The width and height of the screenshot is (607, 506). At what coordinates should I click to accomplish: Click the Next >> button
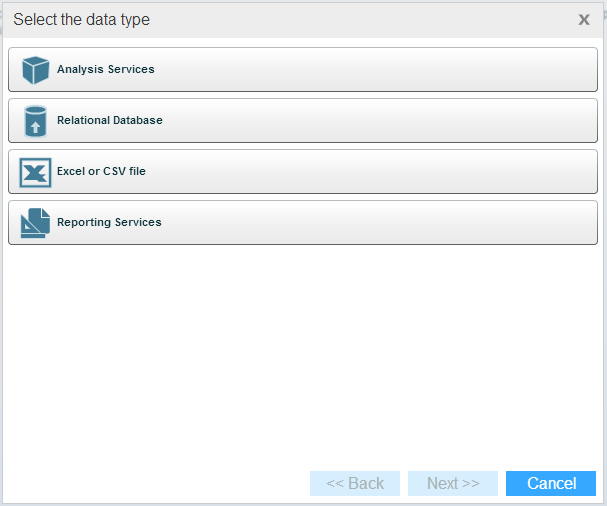pos(453,484)
